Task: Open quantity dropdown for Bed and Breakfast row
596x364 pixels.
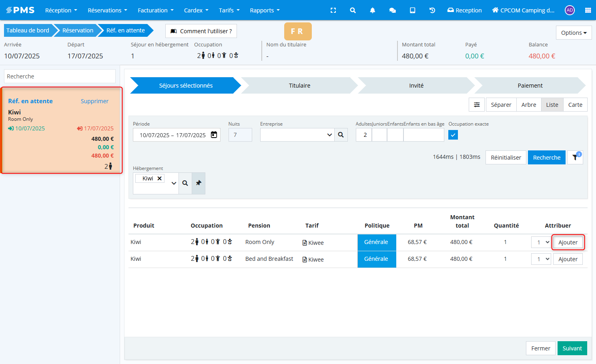Action: point(541,259)
